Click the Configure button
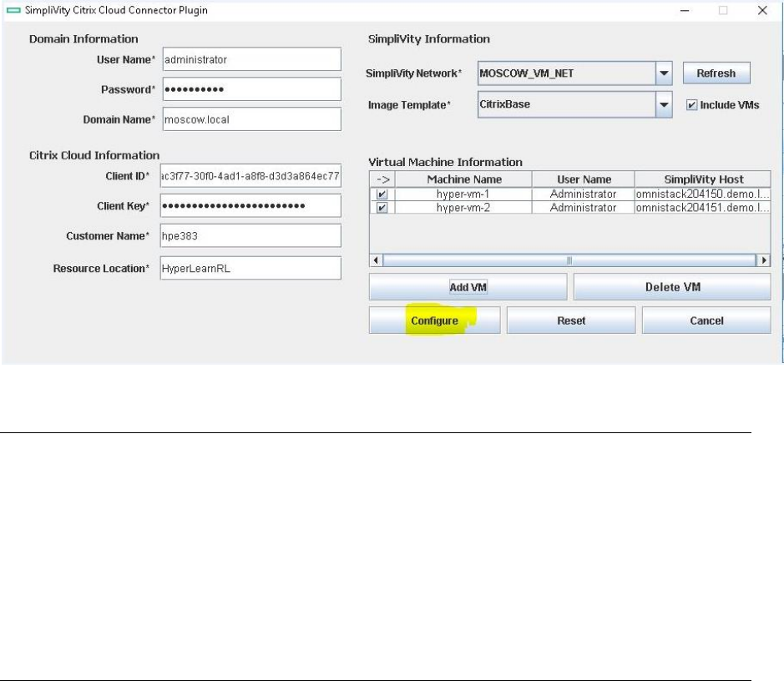This screenshot has width=784, height=681. click(x=434, y=320)
